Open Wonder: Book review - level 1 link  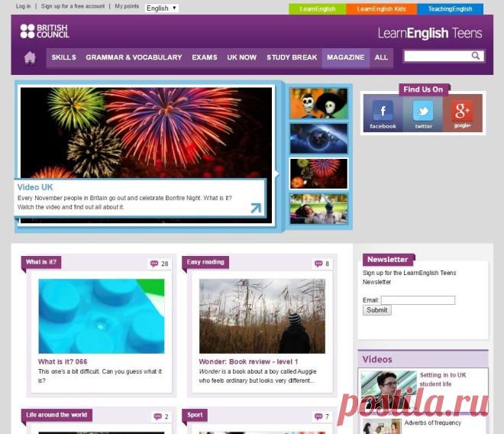(248, 361)
